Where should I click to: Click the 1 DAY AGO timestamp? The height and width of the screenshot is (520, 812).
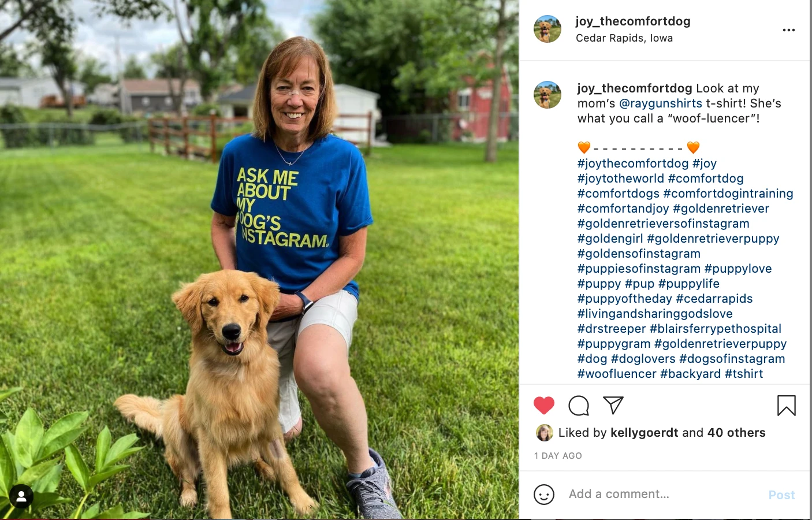click(558, 456)
